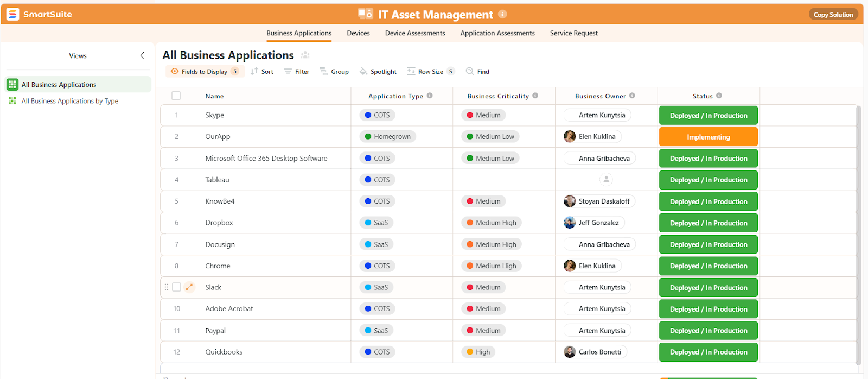
Task: Click Stoyan Daskaloff's avatar photo
Action: coord(570,201)
